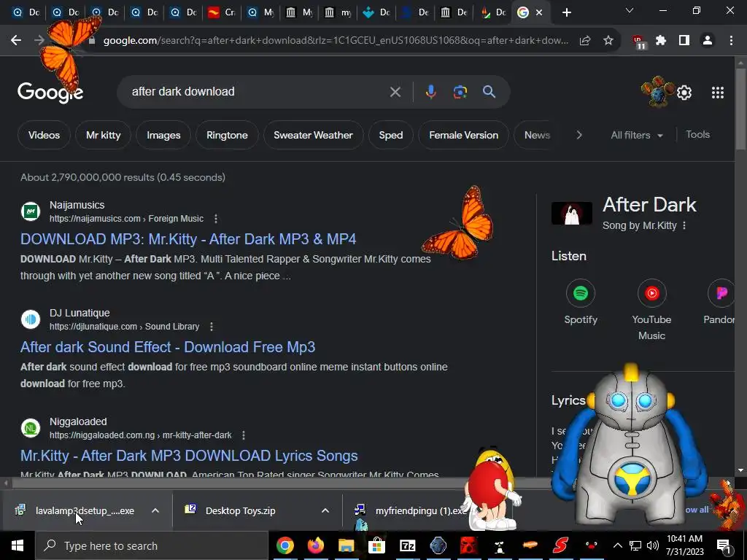
Task: Open File Explorer from the taskbar
Action: tap(347, 545)
